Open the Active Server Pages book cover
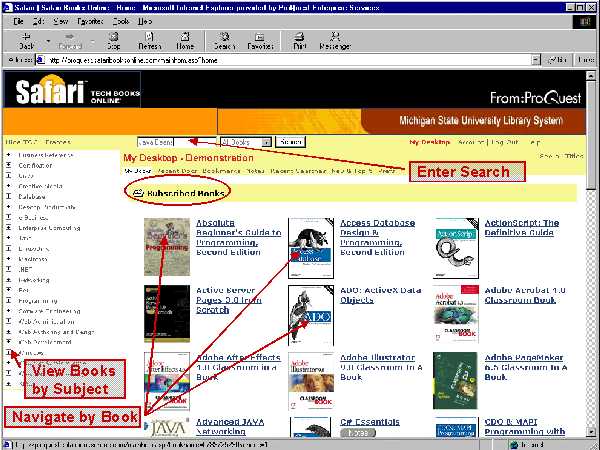This screenshot has width=600, height=450. (167, 313)
